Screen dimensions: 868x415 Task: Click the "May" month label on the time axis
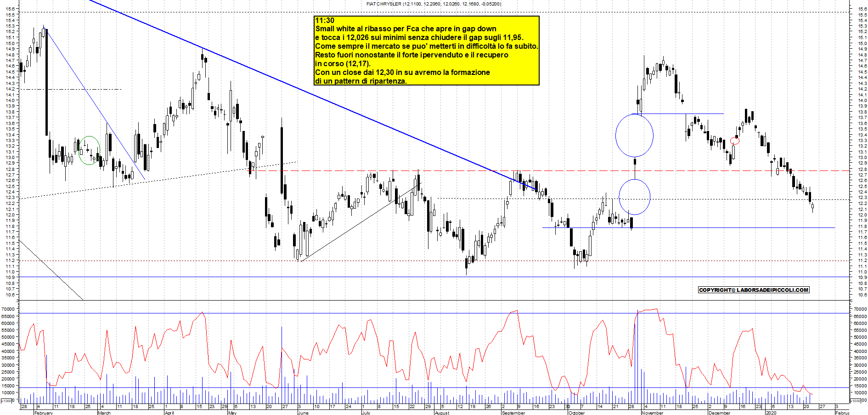(x=232, y=413)
